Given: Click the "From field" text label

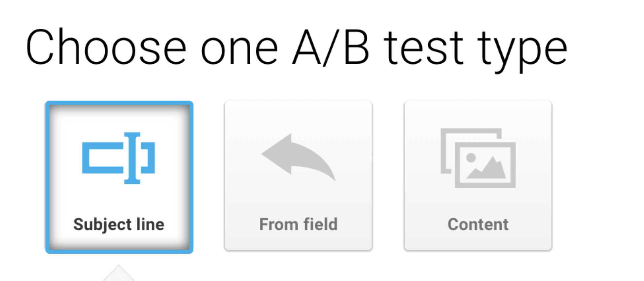Looking at the screenshot, I should [298, 224].
